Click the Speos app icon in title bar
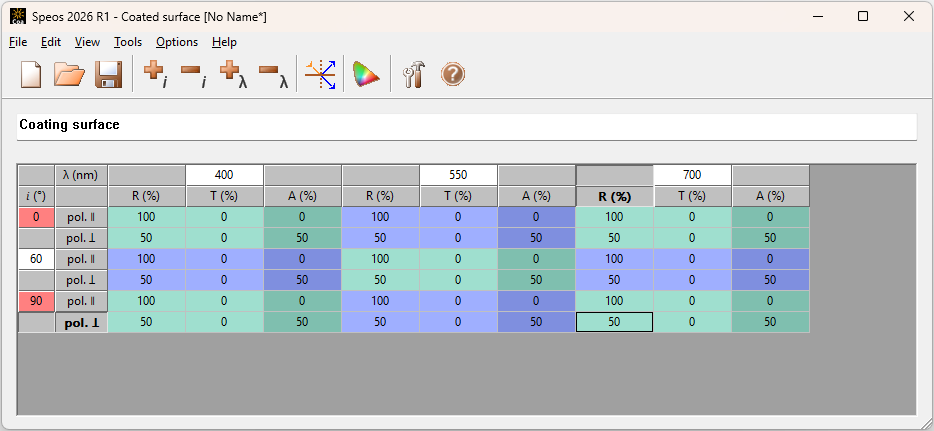This screenshot has width=934, height=431. pos(18,17)
